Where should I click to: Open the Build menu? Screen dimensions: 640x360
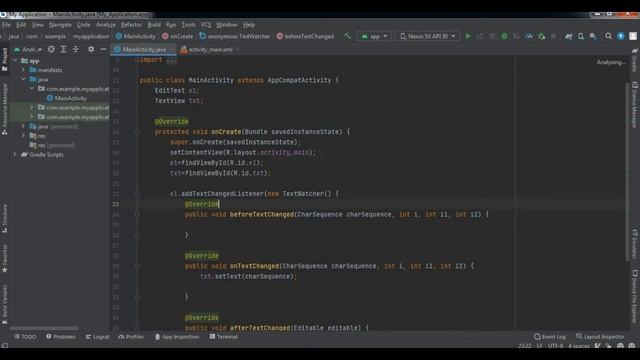154,25
